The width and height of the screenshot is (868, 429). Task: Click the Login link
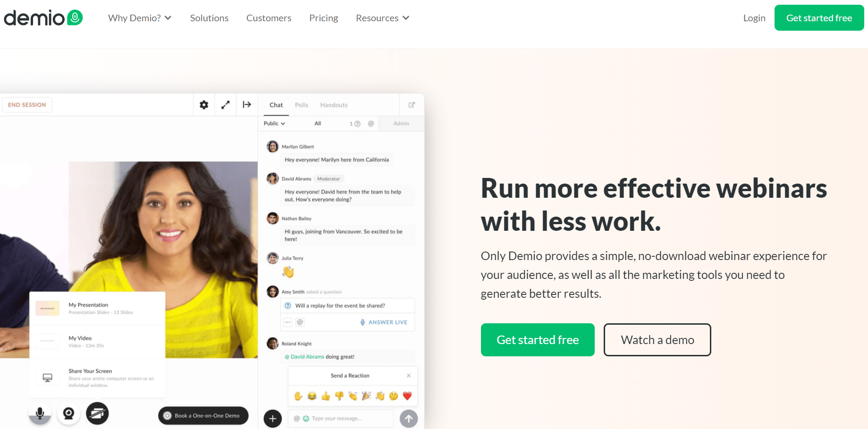754,18
